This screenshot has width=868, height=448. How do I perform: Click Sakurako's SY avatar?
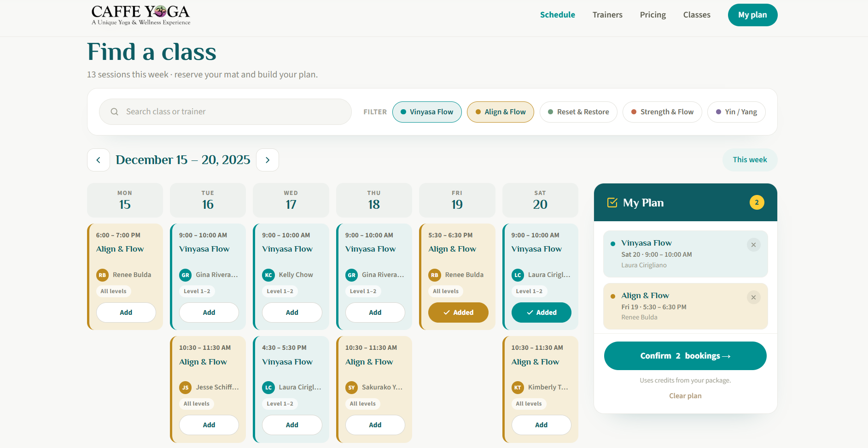pos(351,388)
